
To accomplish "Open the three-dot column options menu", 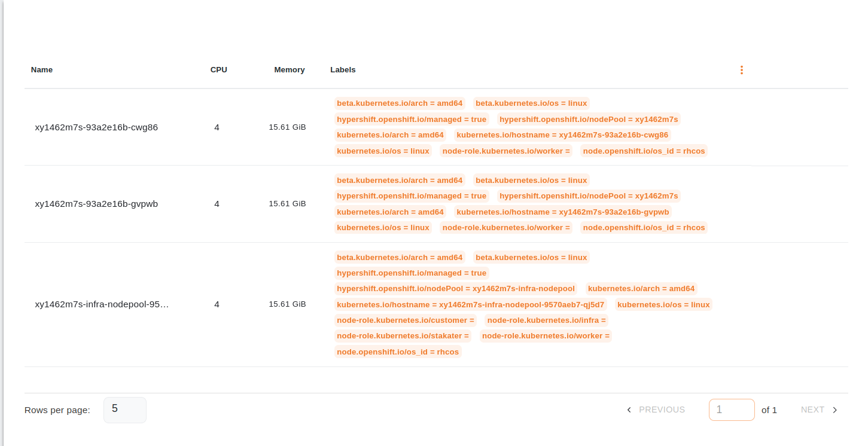I will (x=741, y=70).
